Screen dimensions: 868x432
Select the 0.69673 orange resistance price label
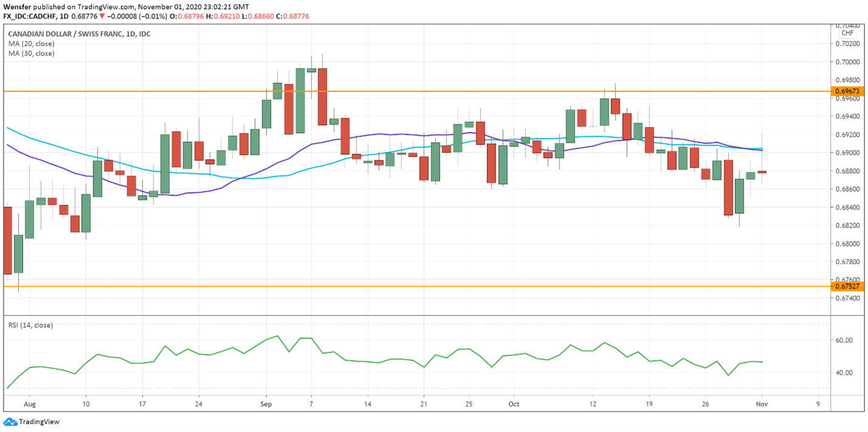(848, 91)
